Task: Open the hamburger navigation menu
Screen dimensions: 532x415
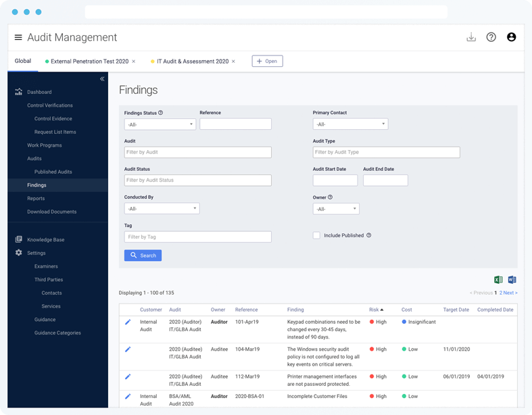Action: [18, 37]
